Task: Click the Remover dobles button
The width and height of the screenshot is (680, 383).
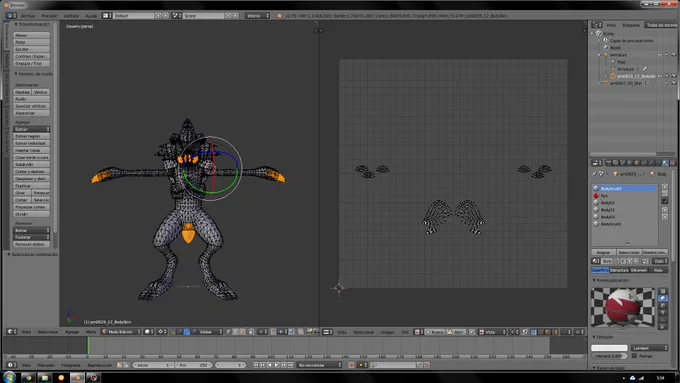Action: (31, 244)
